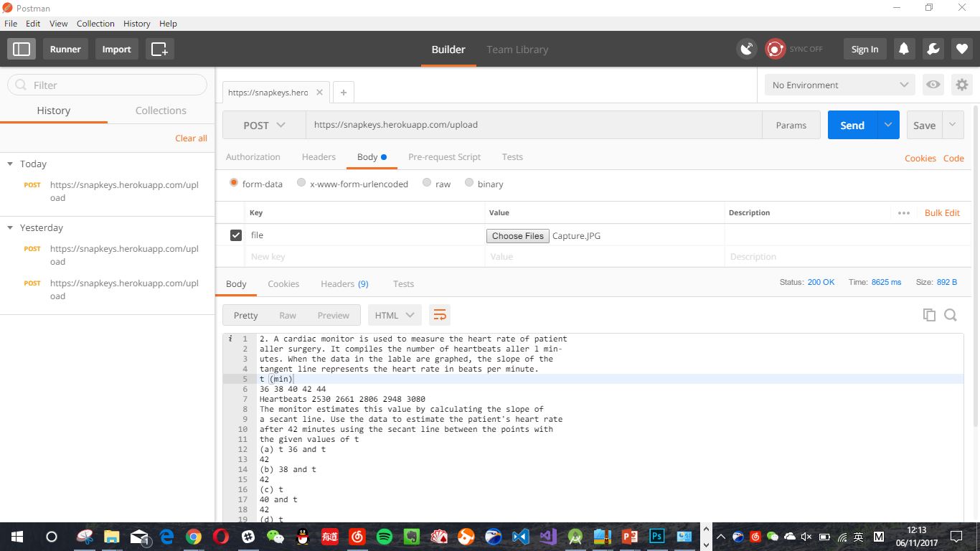Click the blue Send button
The image size is (980, 551).
pos(852,125)
